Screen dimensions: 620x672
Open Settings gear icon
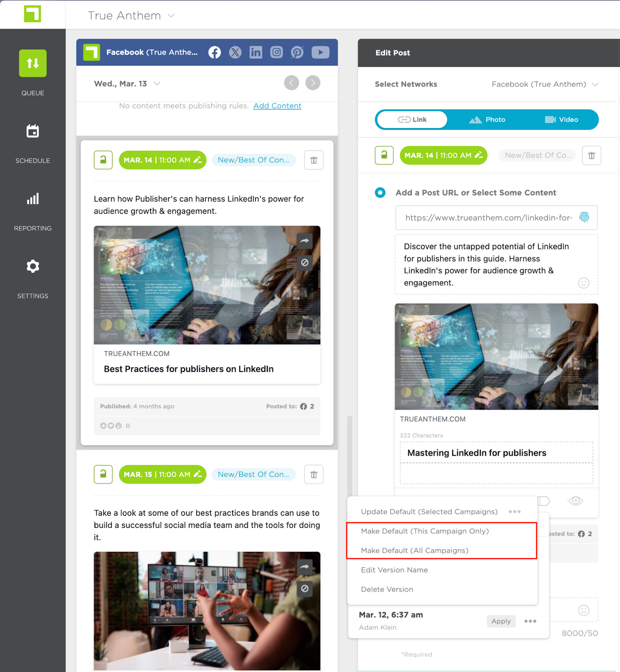click(x=33, y=266)
